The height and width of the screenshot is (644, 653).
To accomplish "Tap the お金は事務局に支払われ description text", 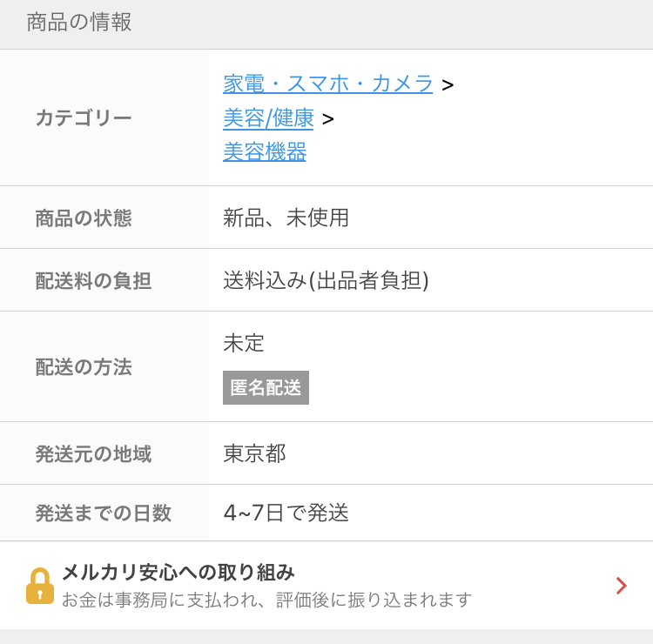I will (266, 600).
